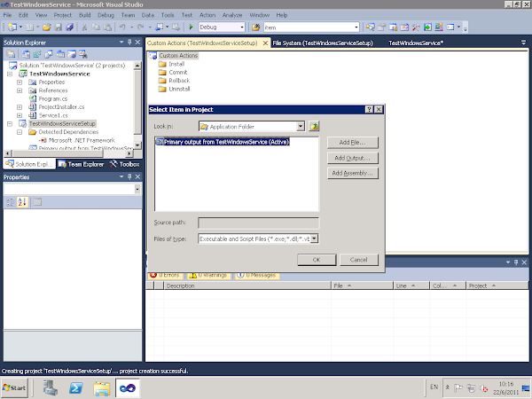
Task: Click the Navigate Backward toolbar icon
Action: coord(159,27)
